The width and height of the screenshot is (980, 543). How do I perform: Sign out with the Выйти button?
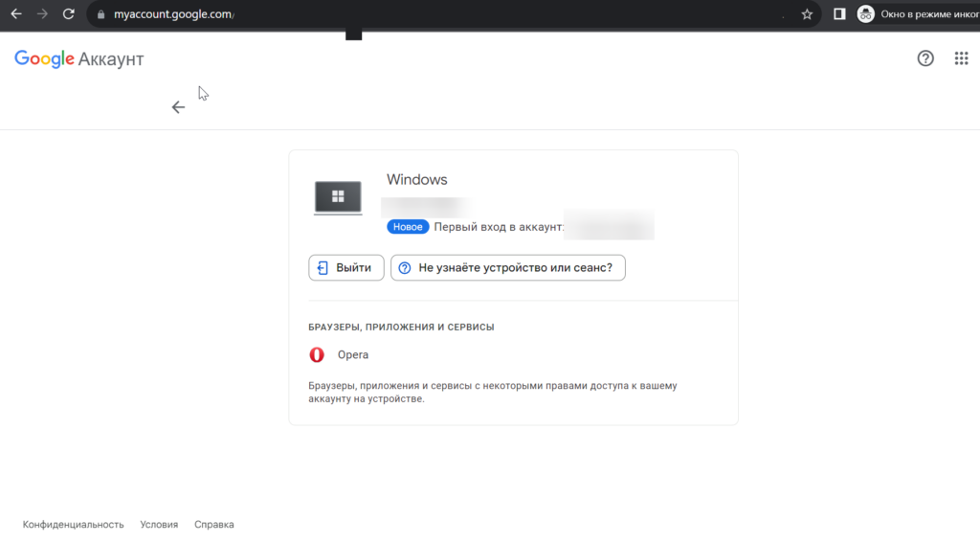point(346,268)
